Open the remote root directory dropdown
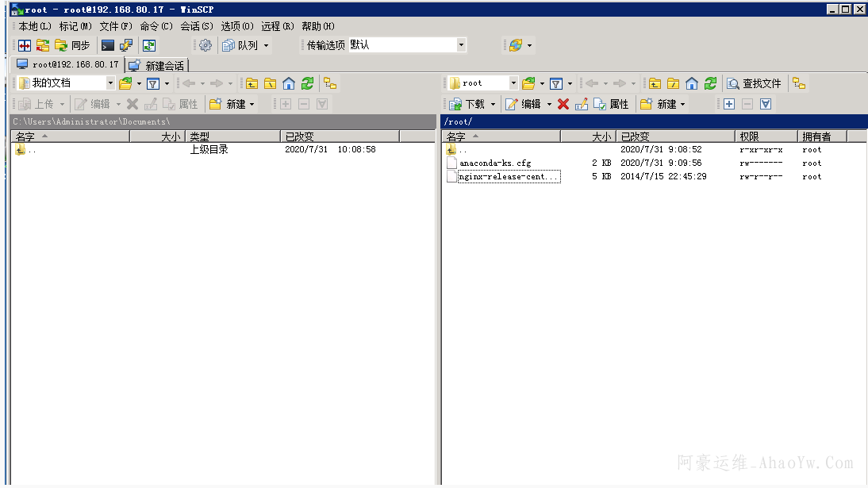The image size is (868, 488). pos(513,83)
